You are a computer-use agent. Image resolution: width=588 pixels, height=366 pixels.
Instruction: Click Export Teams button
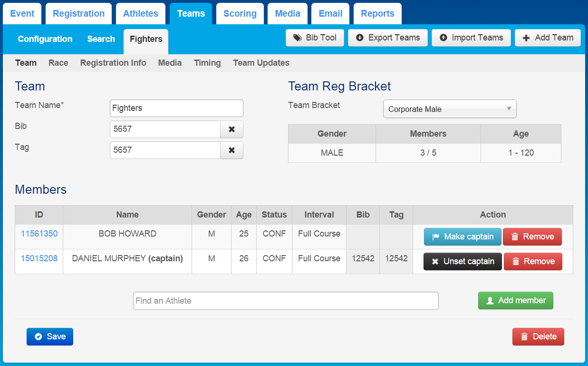point(388,38)
